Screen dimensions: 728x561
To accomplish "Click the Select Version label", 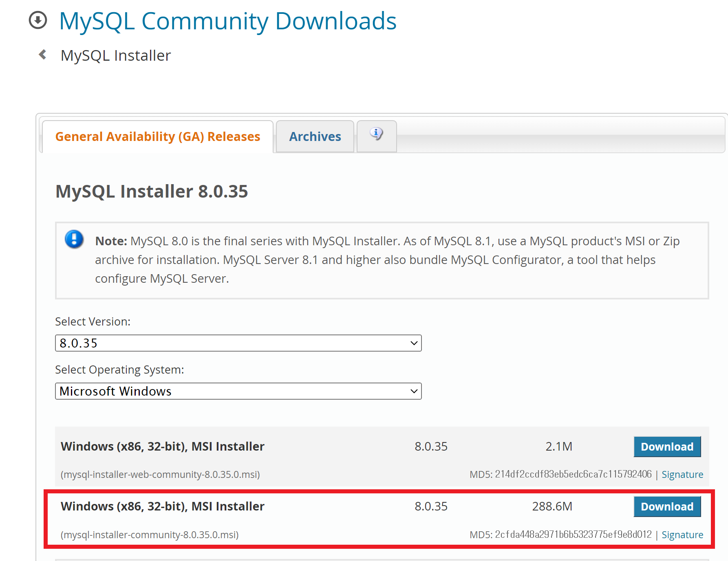I will pyautogui.click(x=93, y=321).
